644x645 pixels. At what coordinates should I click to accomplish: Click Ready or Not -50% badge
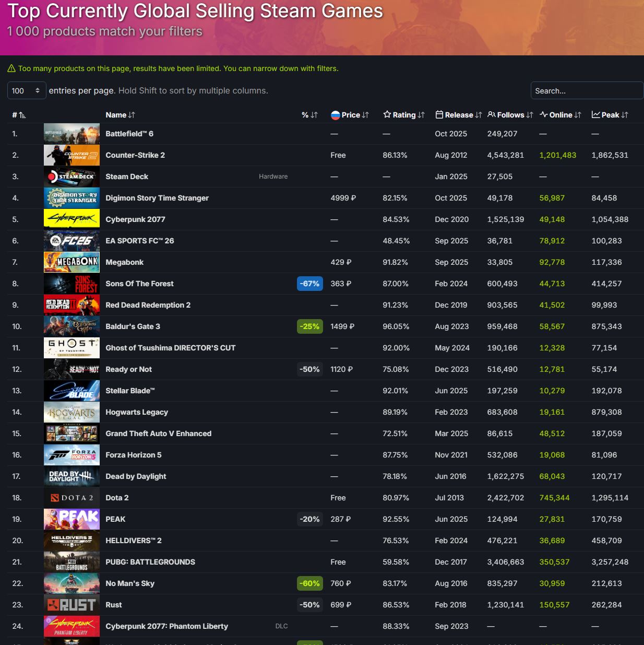click(310, 369)
